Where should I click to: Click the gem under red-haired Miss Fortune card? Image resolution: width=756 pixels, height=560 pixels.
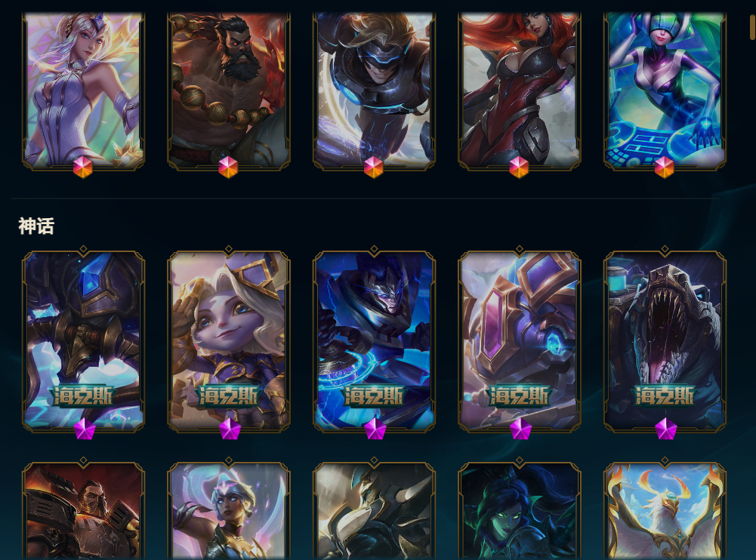pos(519,168)
